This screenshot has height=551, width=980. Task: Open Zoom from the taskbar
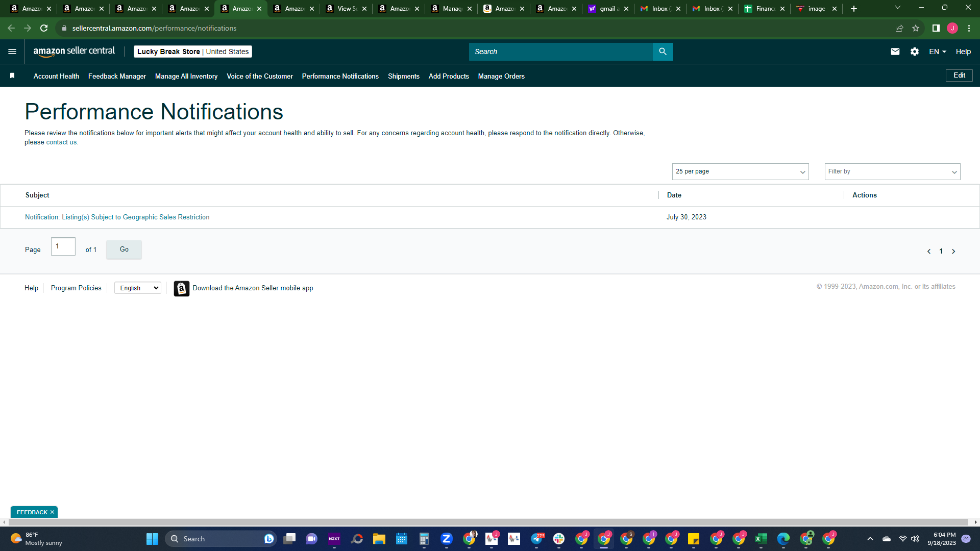pos(447,539)
